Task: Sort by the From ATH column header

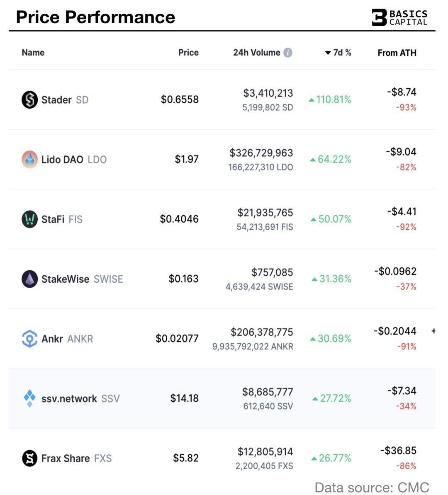Action: point(397,53)
